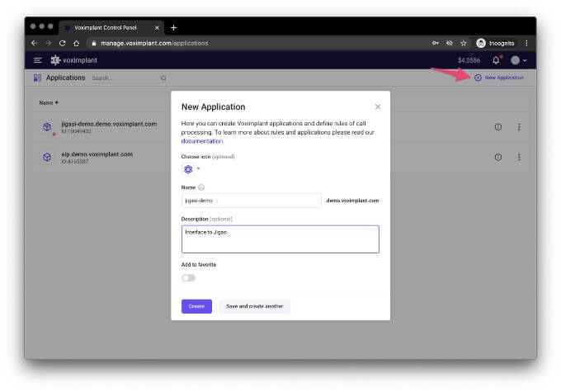
Task: Click the Create button
Action: click(196, 306)
